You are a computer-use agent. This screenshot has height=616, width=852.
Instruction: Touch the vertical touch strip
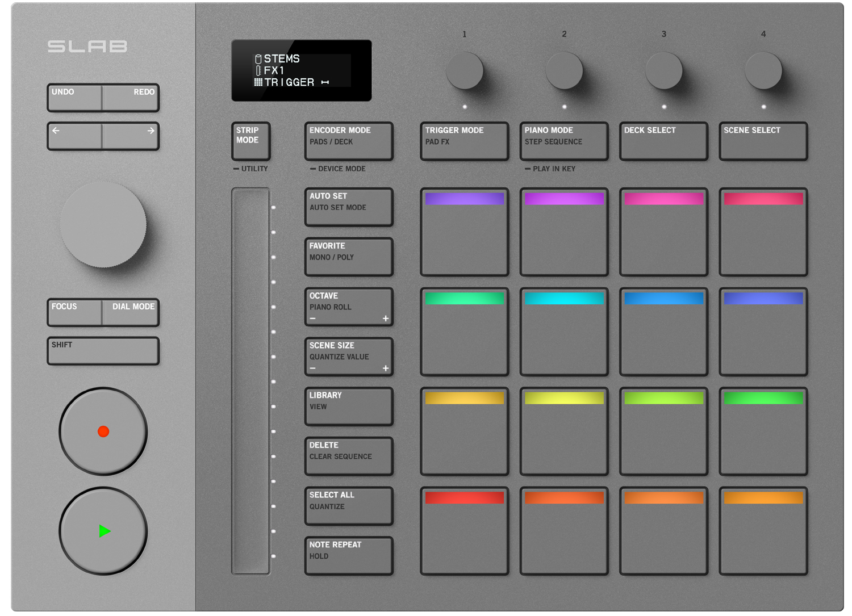(250, 382)
